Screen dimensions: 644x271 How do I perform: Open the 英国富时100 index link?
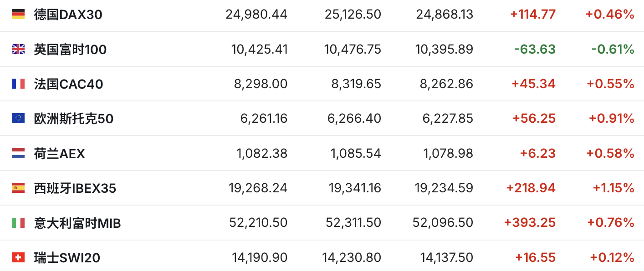pos(70,49)
